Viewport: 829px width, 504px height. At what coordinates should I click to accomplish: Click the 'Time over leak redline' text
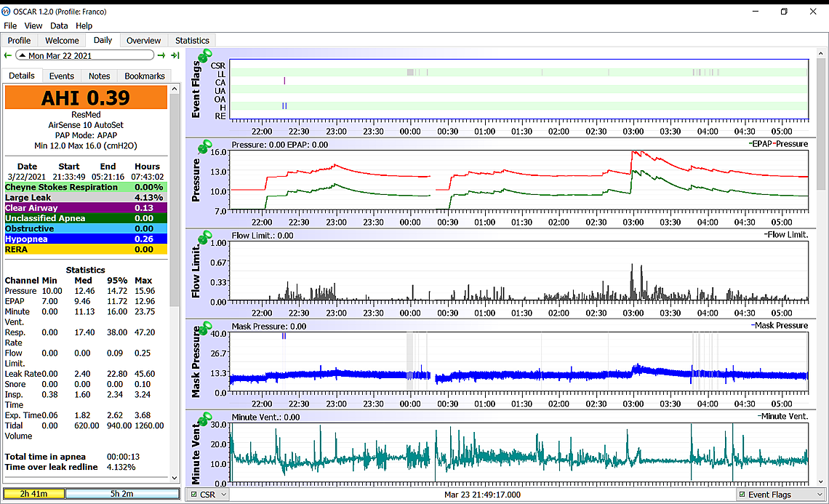point(52,467)
